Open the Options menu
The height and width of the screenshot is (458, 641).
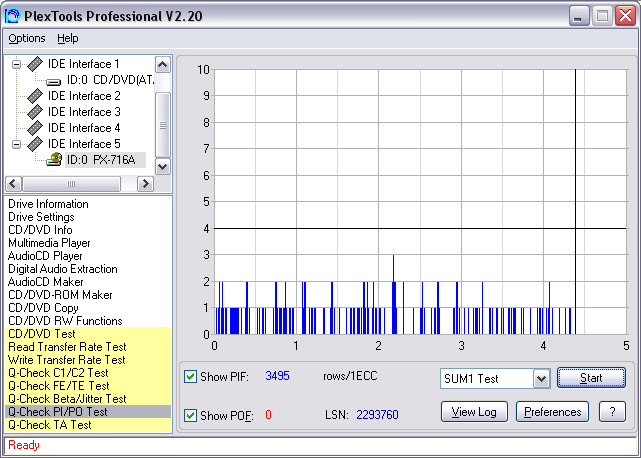pyautogui.click(x=27, y=38)
